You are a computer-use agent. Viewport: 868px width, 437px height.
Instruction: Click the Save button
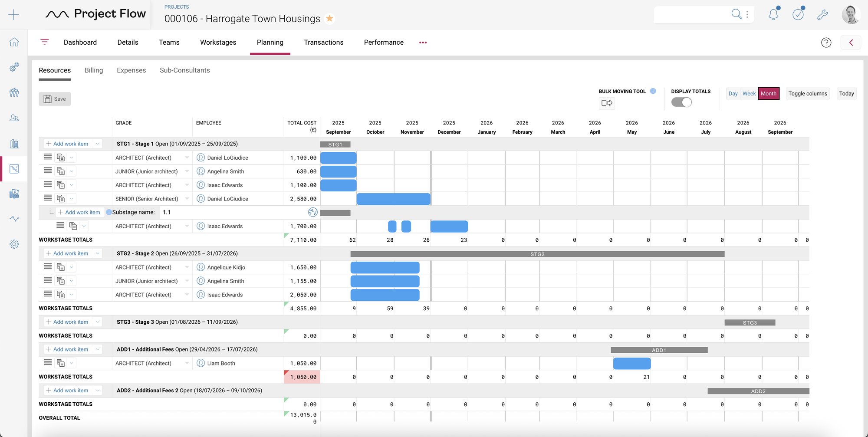point(55,99)
